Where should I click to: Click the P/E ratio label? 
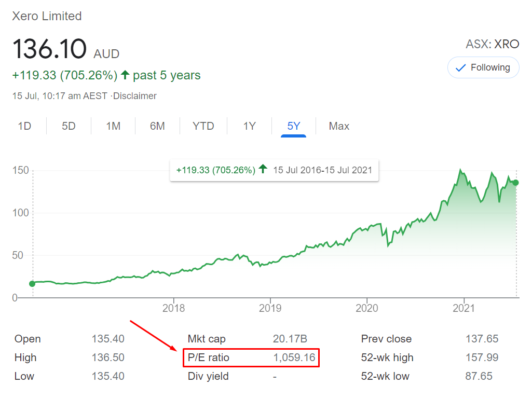click(x=209, y=357)
